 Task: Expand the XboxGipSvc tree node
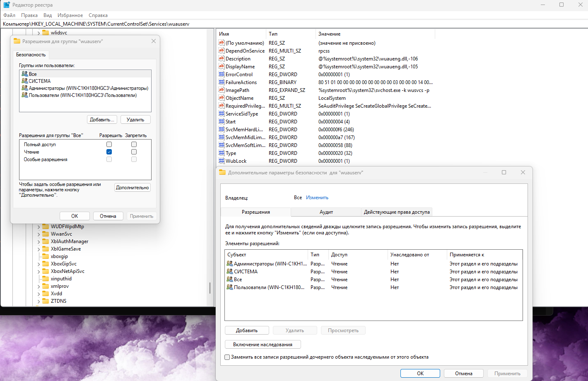click(x=39, y=264)
